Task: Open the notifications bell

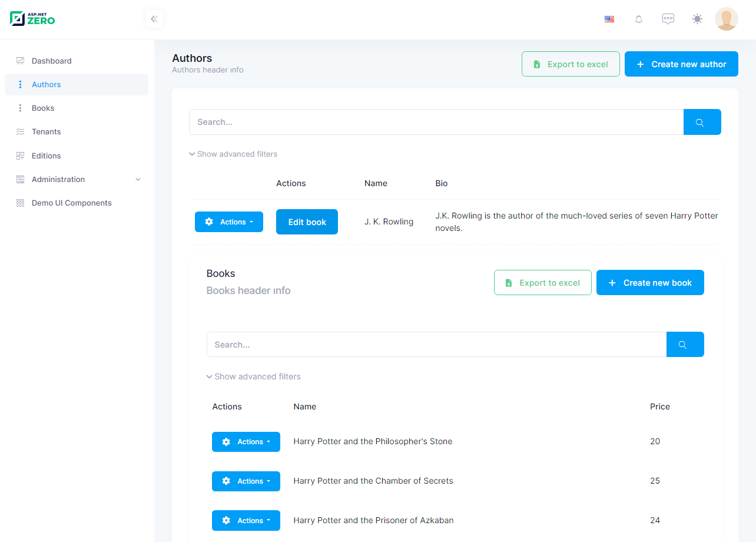Action: click(639, 19)
